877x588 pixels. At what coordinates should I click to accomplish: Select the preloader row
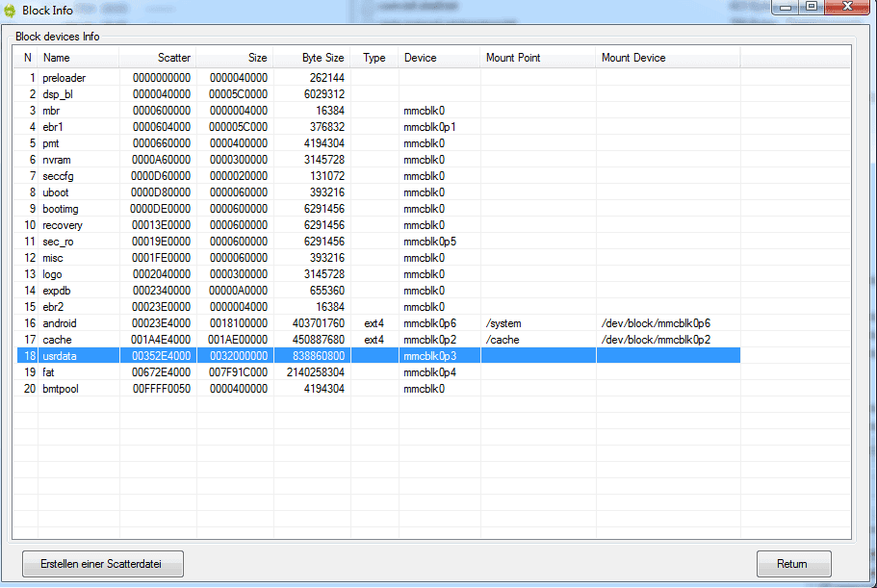click(378, 78)
